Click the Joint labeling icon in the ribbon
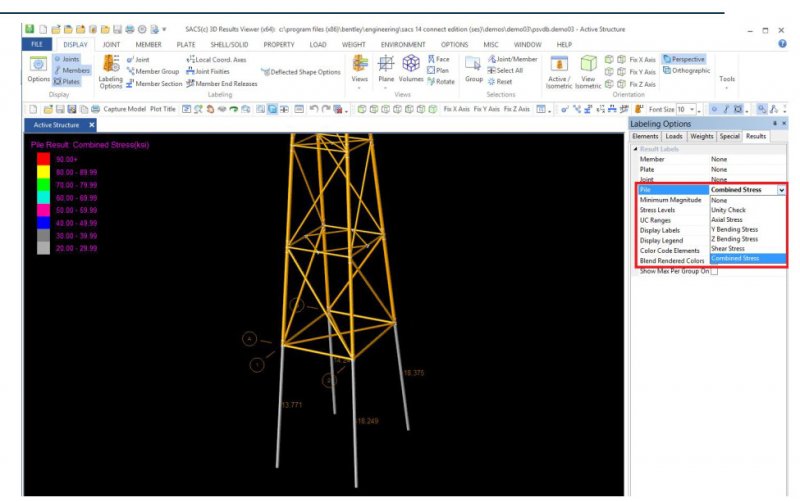Screen dimensions: 800x502 pyautogui.click(x=138, y=60)
